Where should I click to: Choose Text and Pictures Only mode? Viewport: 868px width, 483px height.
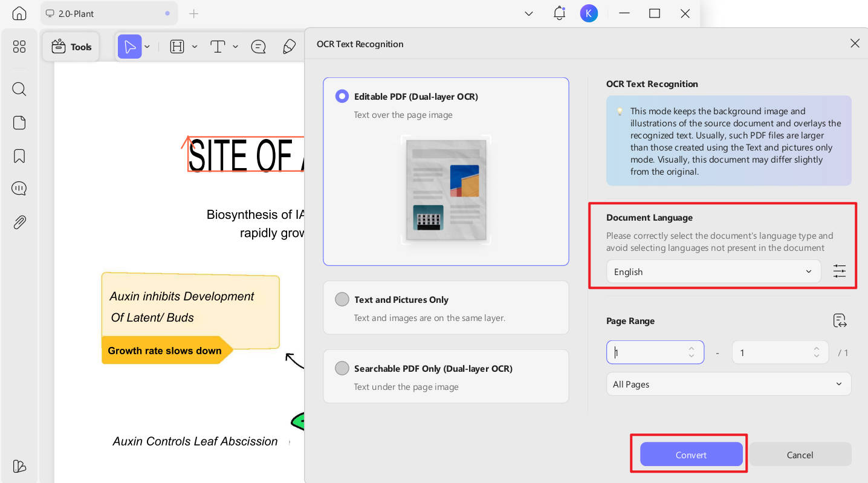coord(342,299)
